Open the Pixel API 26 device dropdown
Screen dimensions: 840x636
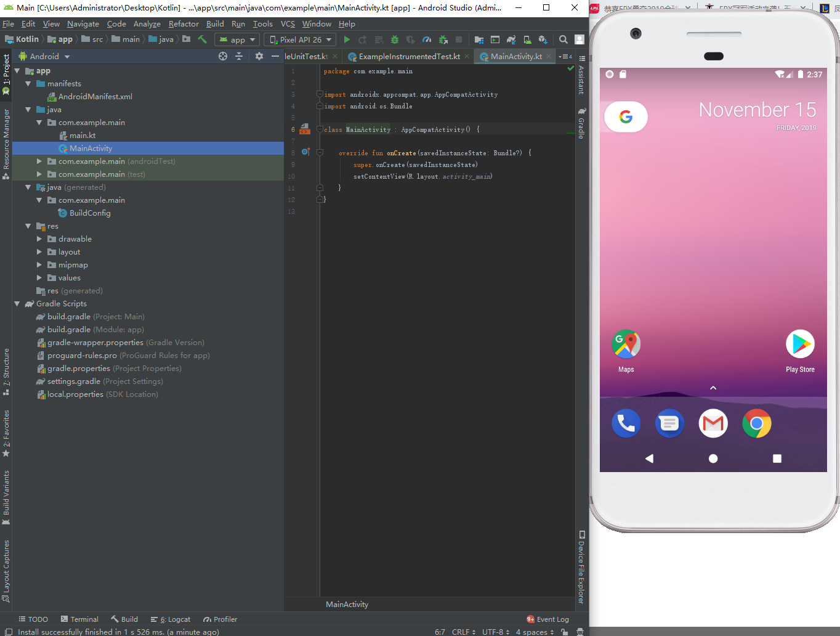point(300,39)
